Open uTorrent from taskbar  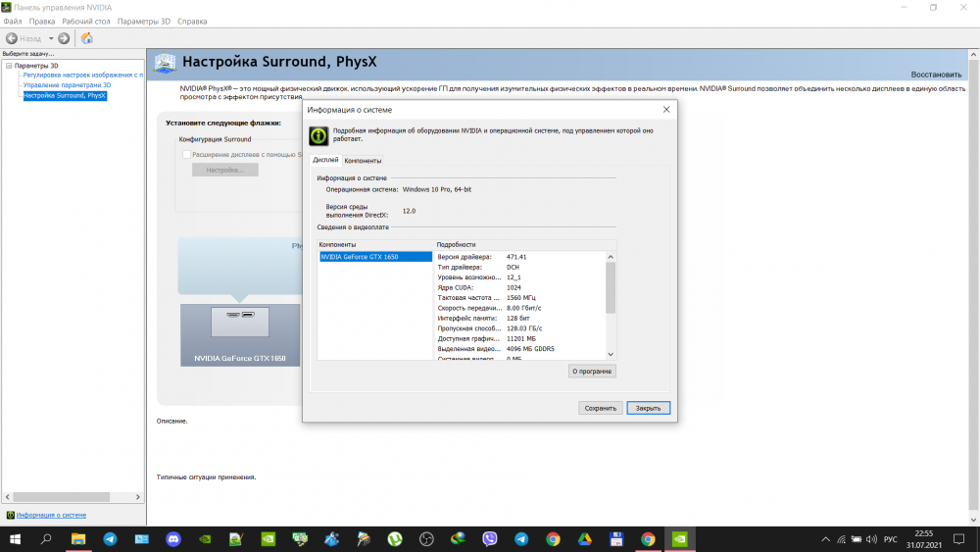pos(394,539)
